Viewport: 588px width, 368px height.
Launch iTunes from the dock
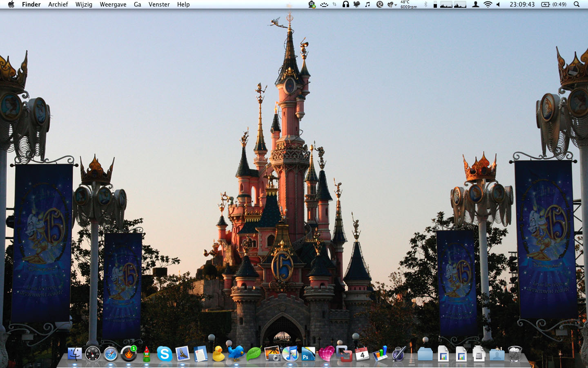(290, 354)
